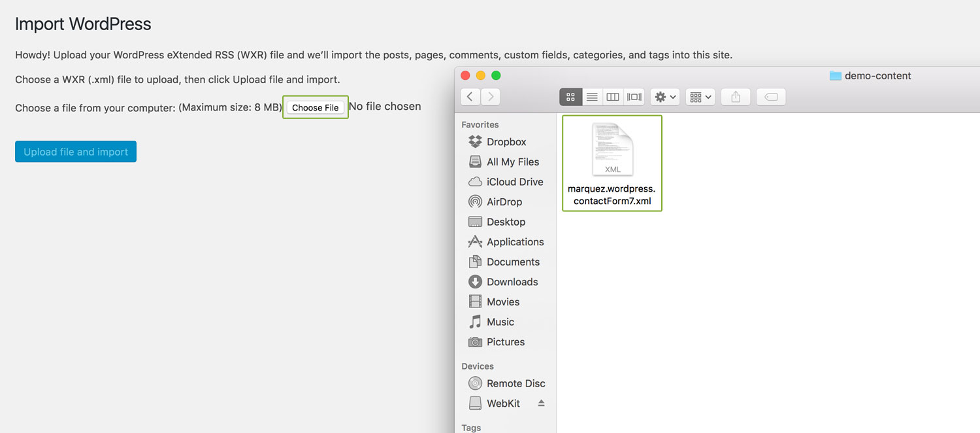Viewport: 980px width, 433px height.
Task: Click the marquez.wordpress.contactForm7.xml file name
Action: tap(612, 195)
